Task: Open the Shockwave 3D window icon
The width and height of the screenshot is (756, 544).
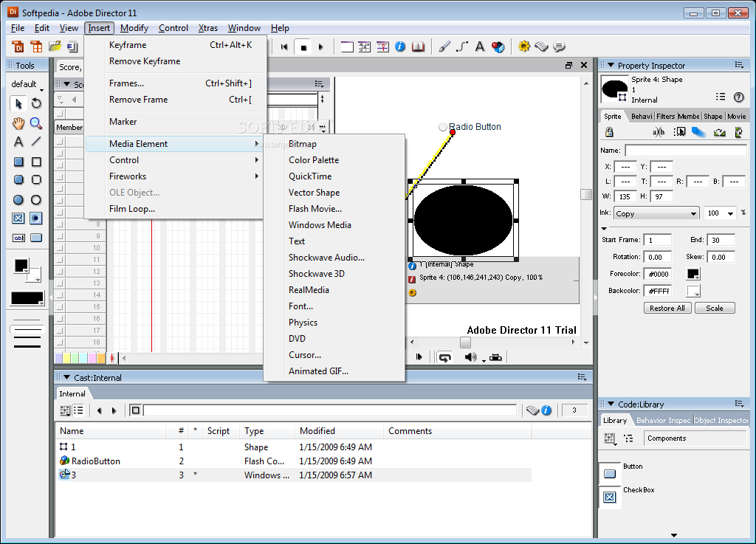Action: coord(498,47)
